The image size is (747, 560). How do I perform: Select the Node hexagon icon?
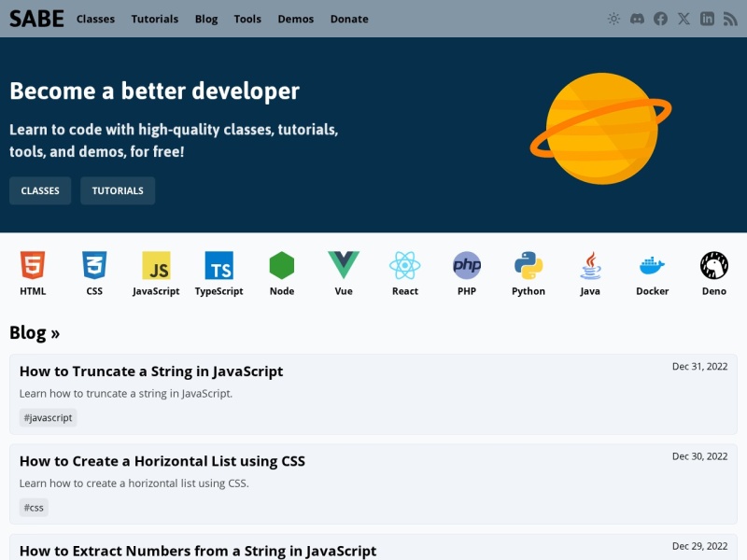coord(282,265)
